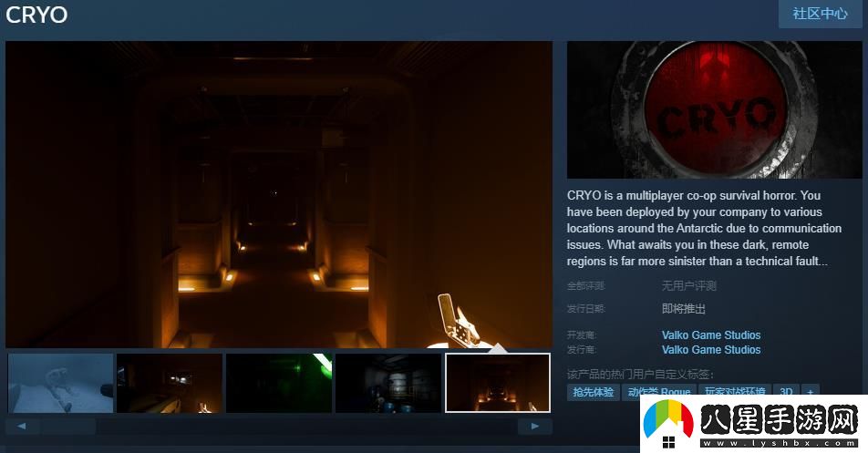The height and width of the screenshot is (453, 868).
Task: Open developer Valko Game Studios link
Action: tap(710, 335)
